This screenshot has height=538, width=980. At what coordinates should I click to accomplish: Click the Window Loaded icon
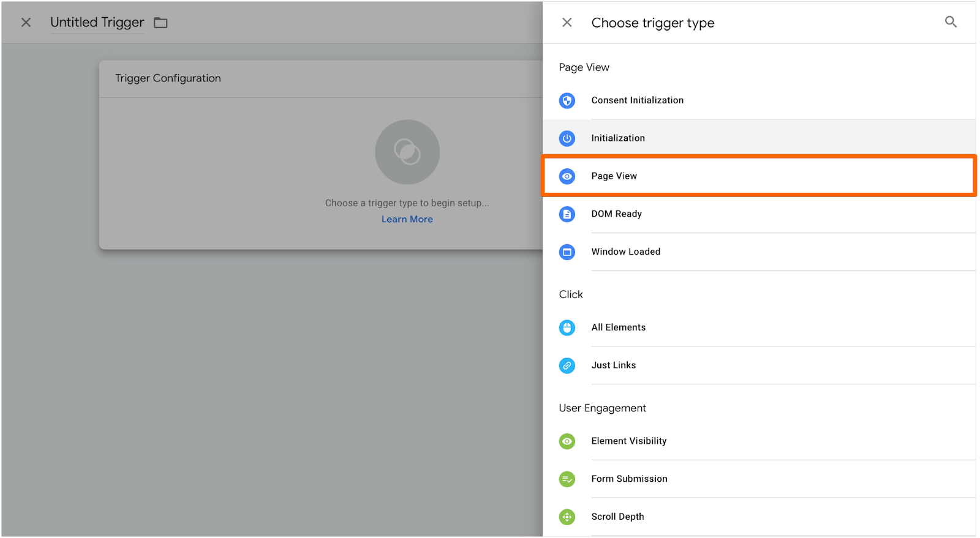point(567,252)
